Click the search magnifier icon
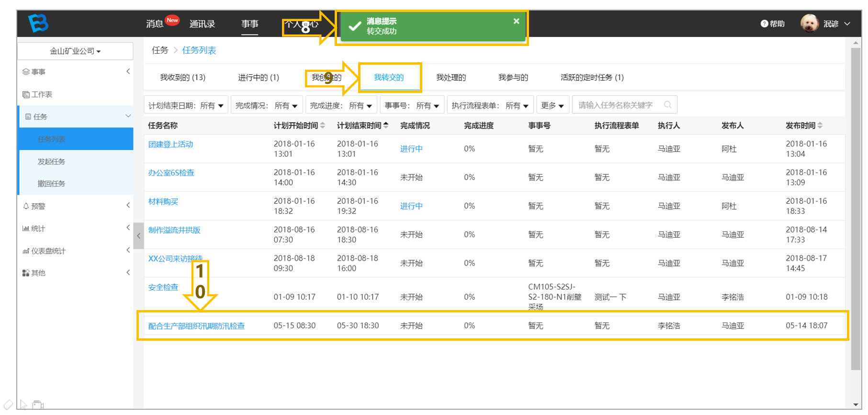Image resolution: width=868 pixels, height=415 pixels. point(667,104)
